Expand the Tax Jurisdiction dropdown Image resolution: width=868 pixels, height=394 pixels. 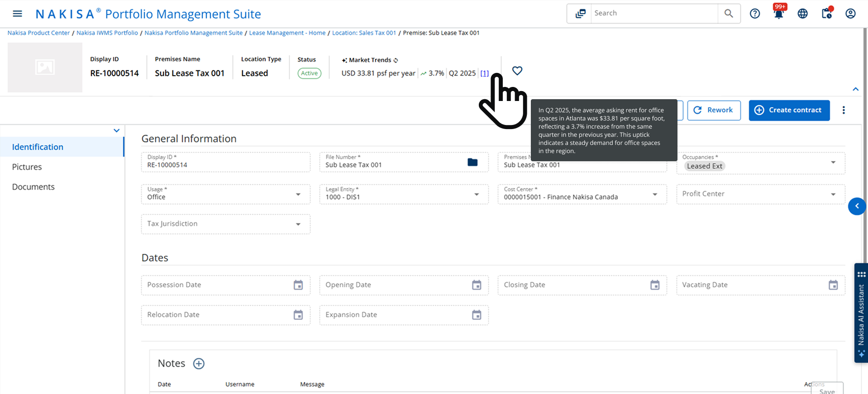tap(298, 224)
